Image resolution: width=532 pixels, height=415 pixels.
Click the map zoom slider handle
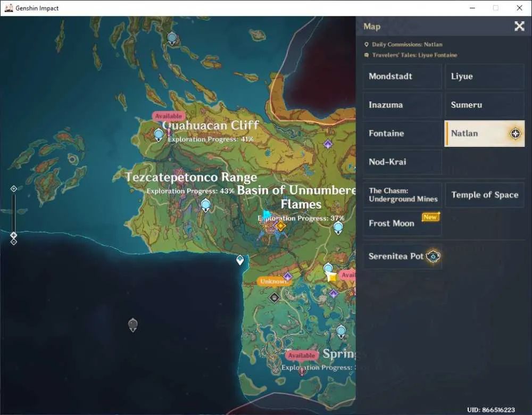pyautogui.click(x=14, y=235)
